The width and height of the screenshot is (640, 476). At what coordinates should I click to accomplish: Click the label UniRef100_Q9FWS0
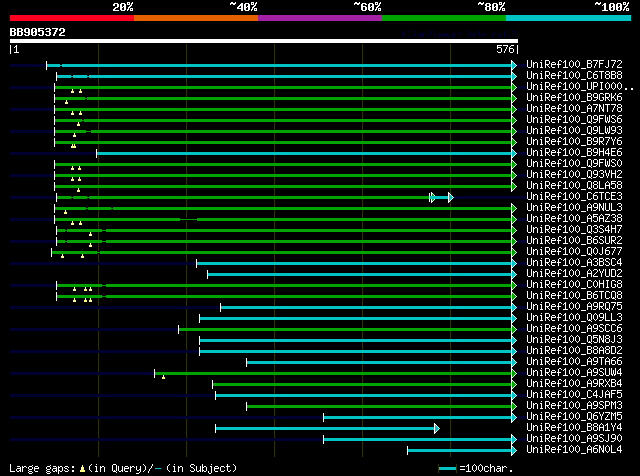(x=574, y=163)
